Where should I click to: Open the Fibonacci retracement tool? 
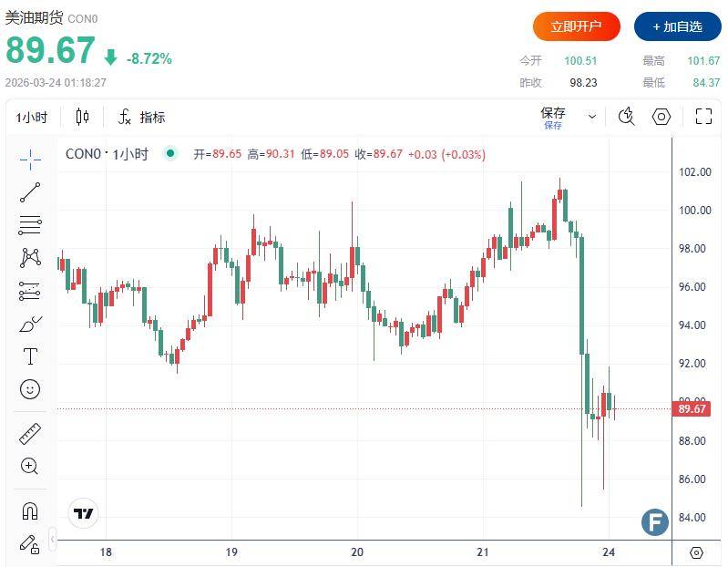pyautogui.click(x=30, y=224)
